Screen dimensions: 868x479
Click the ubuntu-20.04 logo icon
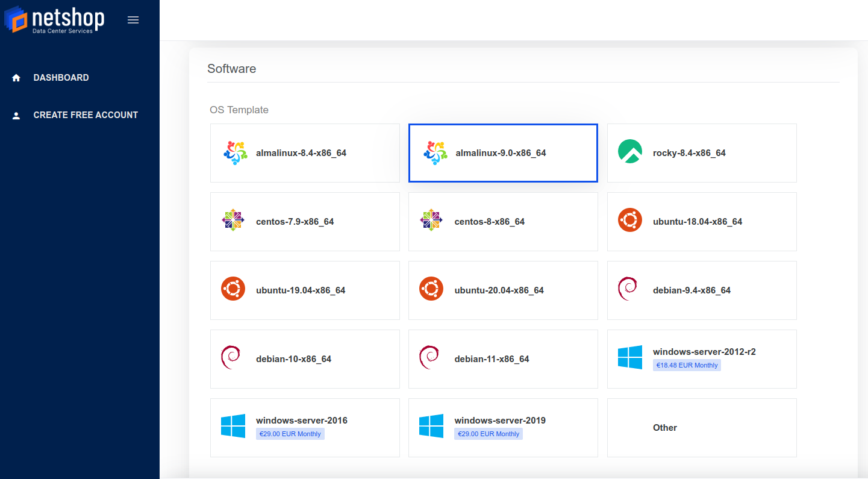[x=431, y=289]
